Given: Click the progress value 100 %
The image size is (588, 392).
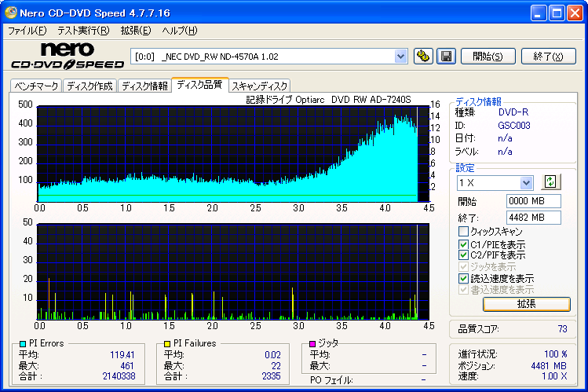Looking at the screenshot, I should coord(555,354).
